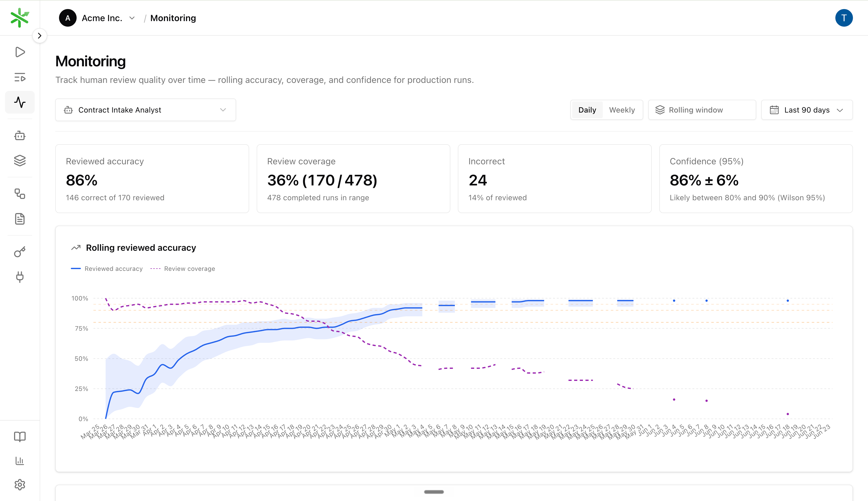Expand the sidebar with the arrow button

coord(39,35)
